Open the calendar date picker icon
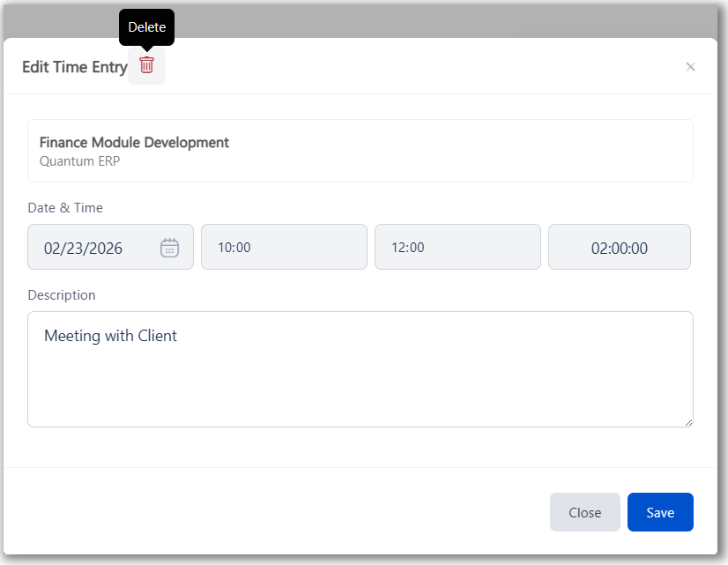Screen dimensions: 728x565 [x=169, y=248]
